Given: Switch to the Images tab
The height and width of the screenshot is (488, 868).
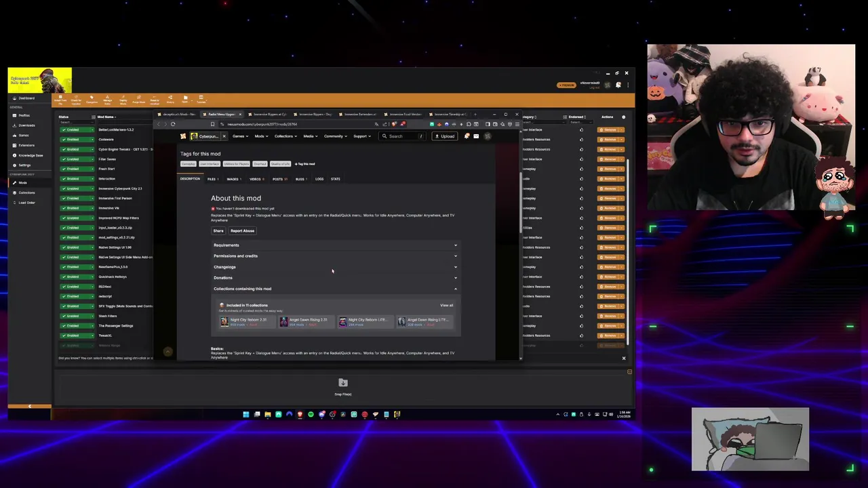Looking at the screenshot, I should tap(233, 179).
